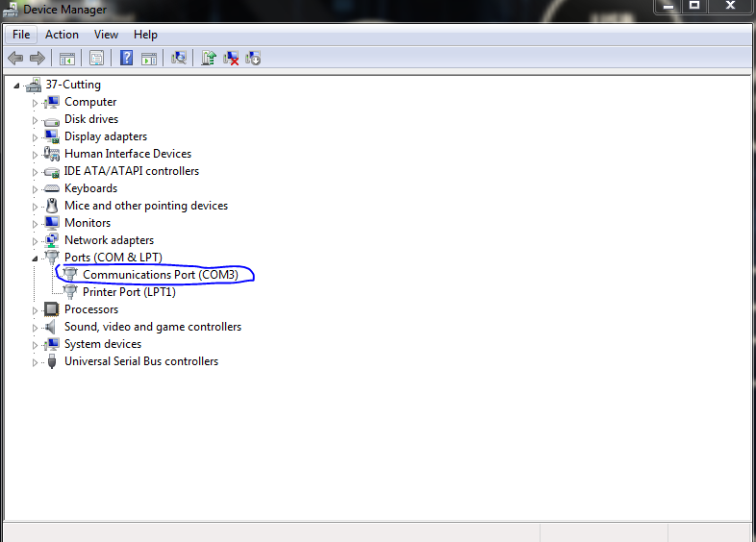
Task: Click the Display adapters category icon
Action: pyautogui.click(x=51, y=136)
